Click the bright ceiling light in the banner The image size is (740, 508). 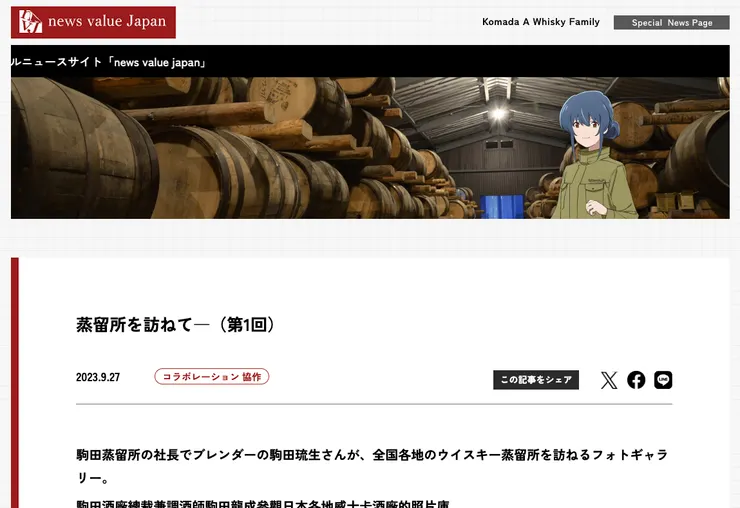click(498, 113)
